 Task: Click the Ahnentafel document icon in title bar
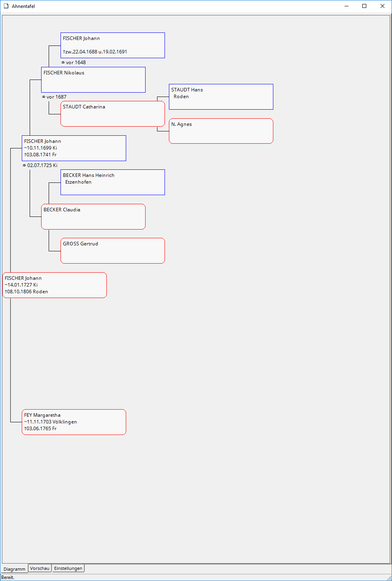tap(6, 6)
